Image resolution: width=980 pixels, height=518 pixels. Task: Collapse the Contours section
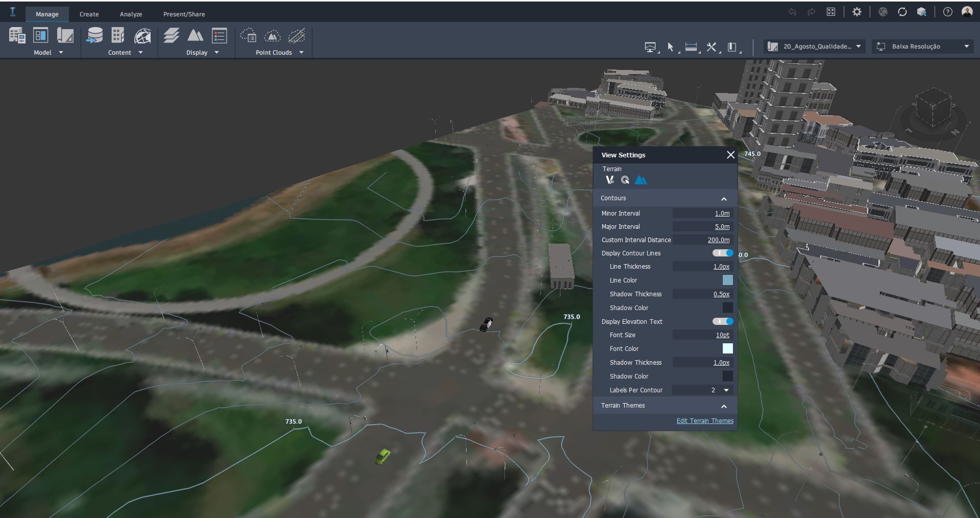coord(723,199)
